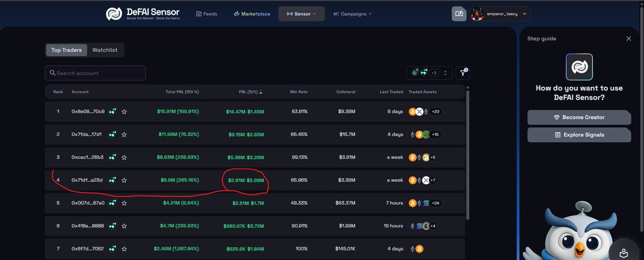Open account 0x7fda...17d1

[86, 134]
